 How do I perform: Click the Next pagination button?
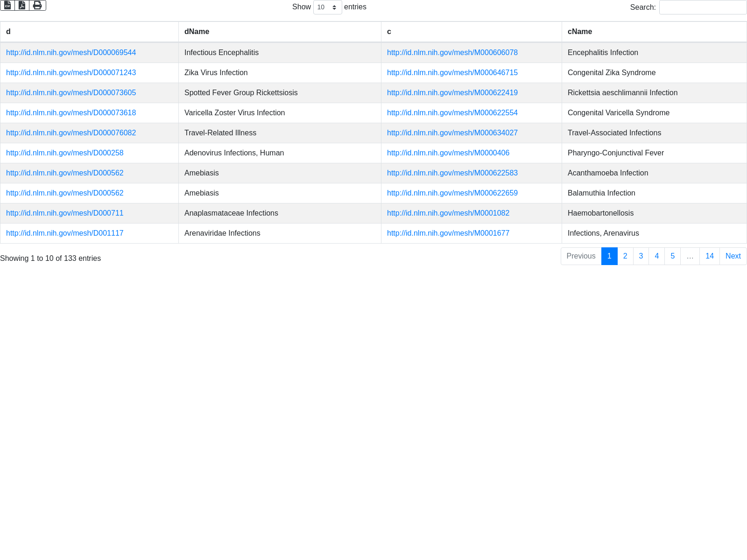[733, 256]
